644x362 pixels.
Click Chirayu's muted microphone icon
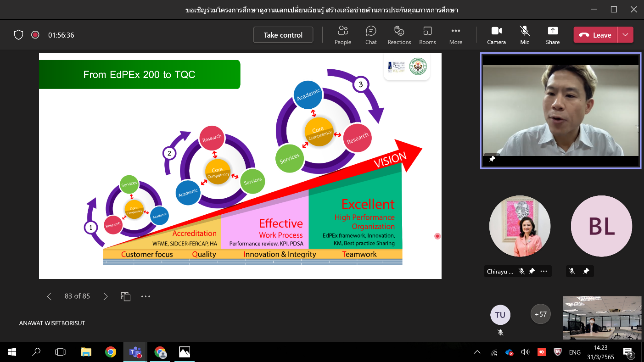pos(521,271)
